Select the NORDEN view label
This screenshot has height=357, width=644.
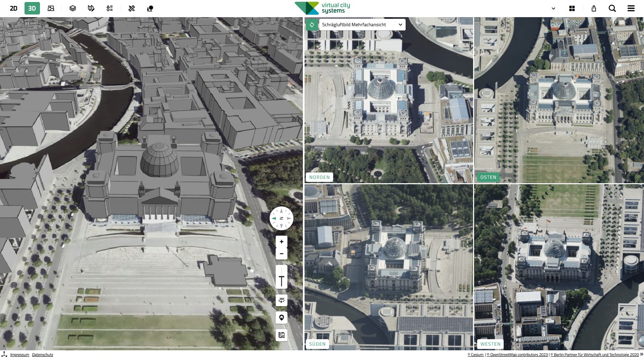pyautogui.click(x=319, y=177)
